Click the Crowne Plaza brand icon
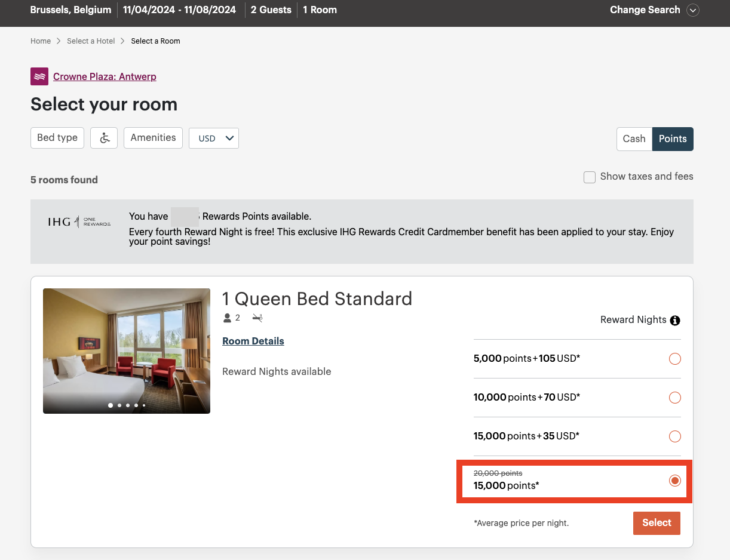The width and height of the screenshot is (730, 560). pos(39,76)
